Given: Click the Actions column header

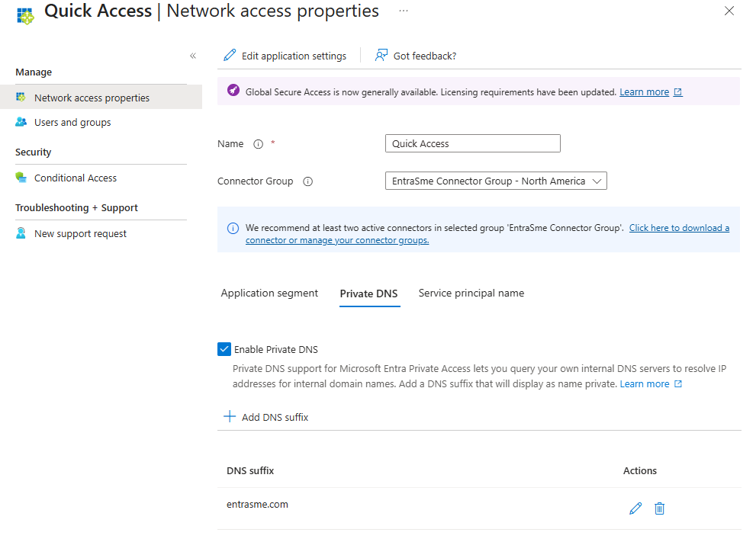Looking at the screenshot, I should (x=640, y=470).
